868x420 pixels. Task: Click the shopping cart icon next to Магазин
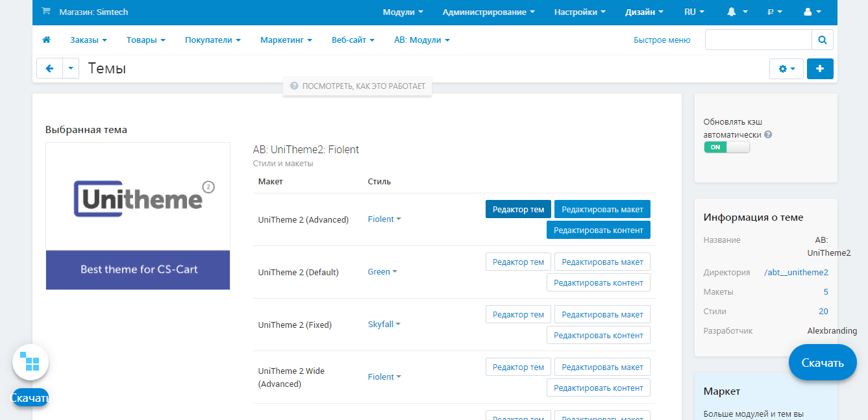45,12
